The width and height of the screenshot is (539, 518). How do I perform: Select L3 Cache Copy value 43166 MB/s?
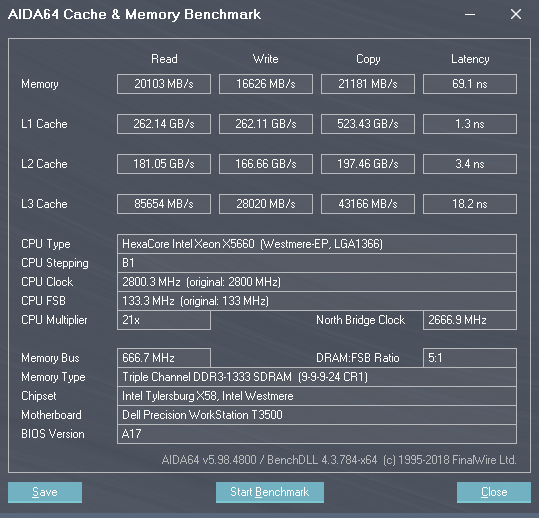pyautogui.click(x=368, y=204)
